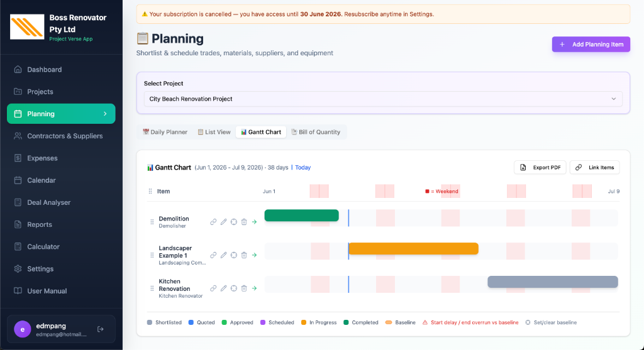Set baseline for Kitchen Renovation row
644x350 pixels.
pos(234,288)
